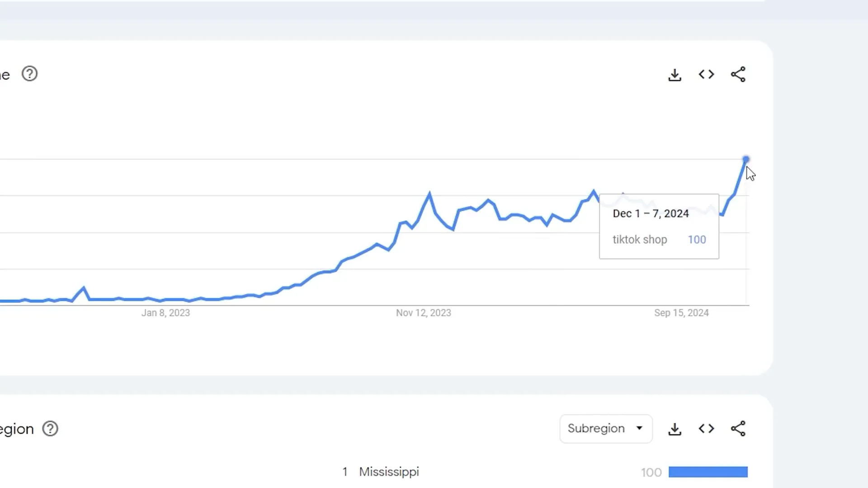The height and width of the screenshot is (488, 868).
Task: Click the blue bar next to Mississippi
Action: pyautogui.click(x=708, y=472)
